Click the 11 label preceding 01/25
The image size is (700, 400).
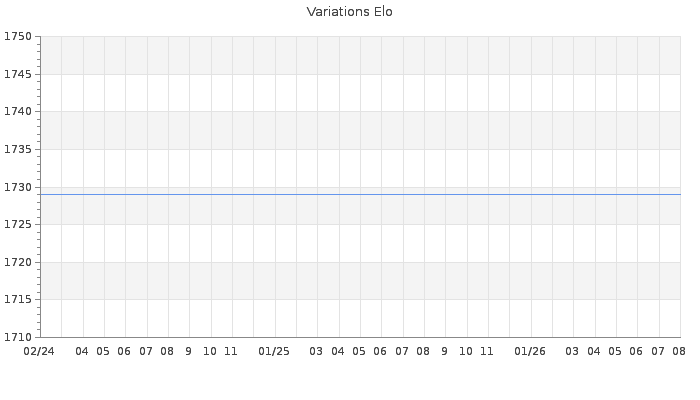(x=231, y=352)
